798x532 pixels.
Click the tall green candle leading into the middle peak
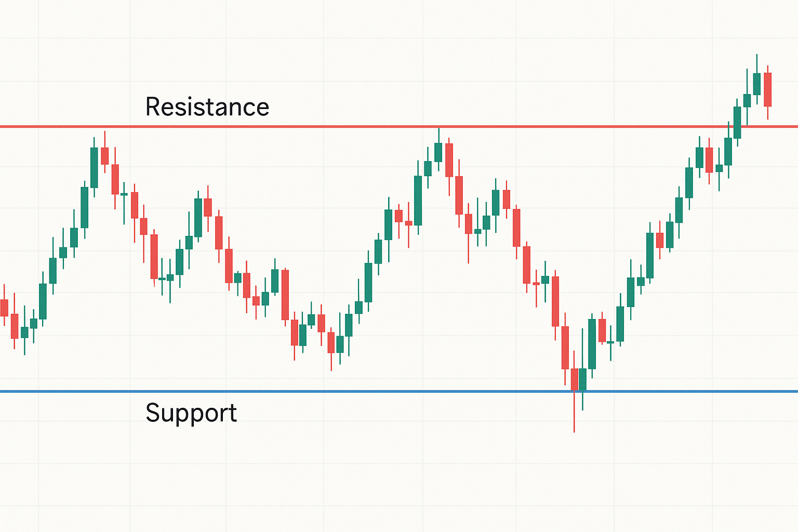418,200
